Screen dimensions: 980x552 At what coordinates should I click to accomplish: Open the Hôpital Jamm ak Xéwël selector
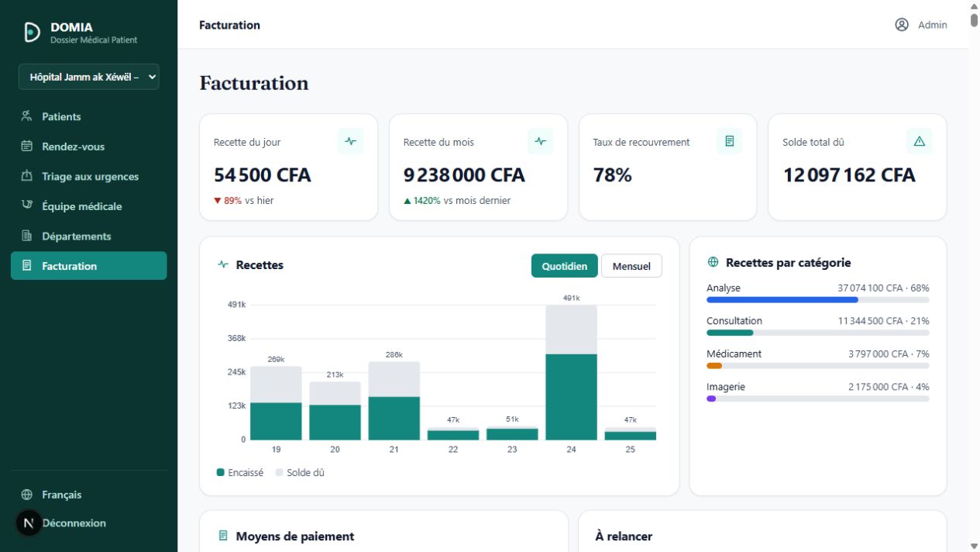89,77
